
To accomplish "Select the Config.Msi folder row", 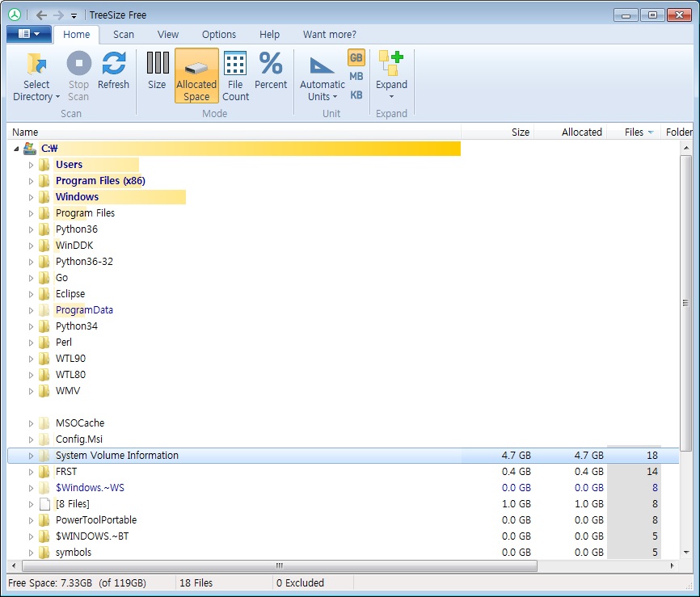I will (343, 439).
